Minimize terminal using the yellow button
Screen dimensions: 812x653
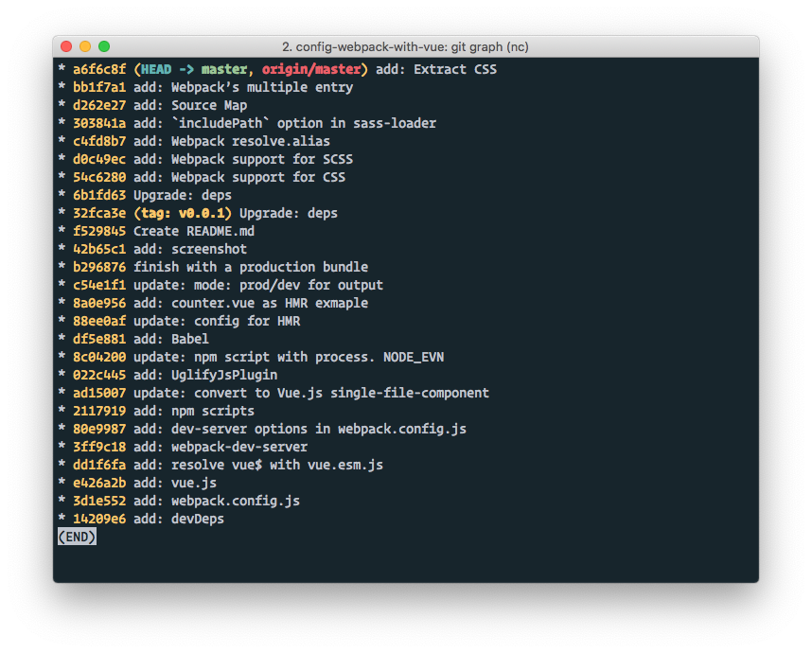(x=85, y=46)
